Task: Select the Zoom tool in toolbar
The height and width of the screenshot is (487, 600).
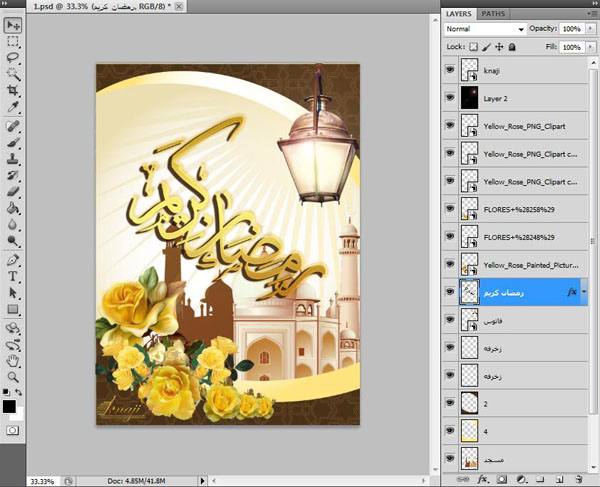Action: 14,375
